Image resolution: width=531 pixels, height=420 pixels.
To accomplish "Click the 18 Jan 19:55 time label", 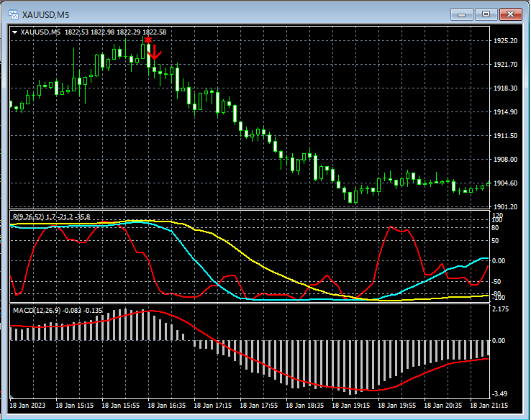I will [397, 406].
